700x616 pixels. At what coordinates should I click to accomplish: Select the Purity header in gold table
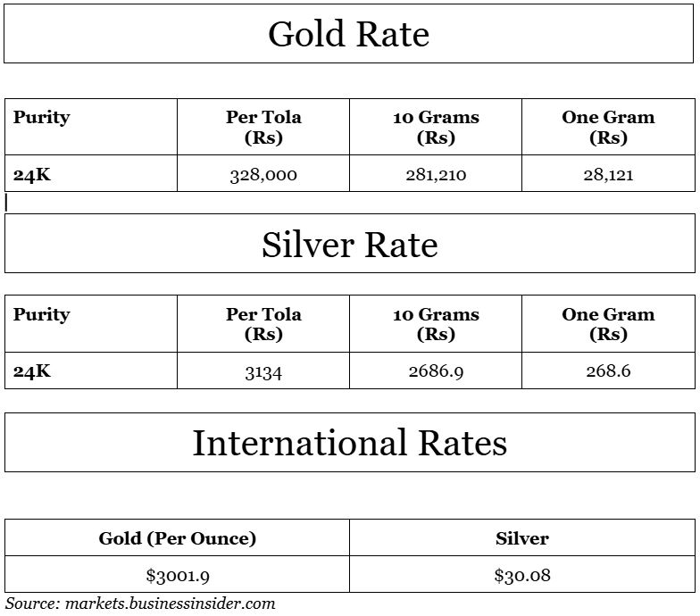coord(41,118)
